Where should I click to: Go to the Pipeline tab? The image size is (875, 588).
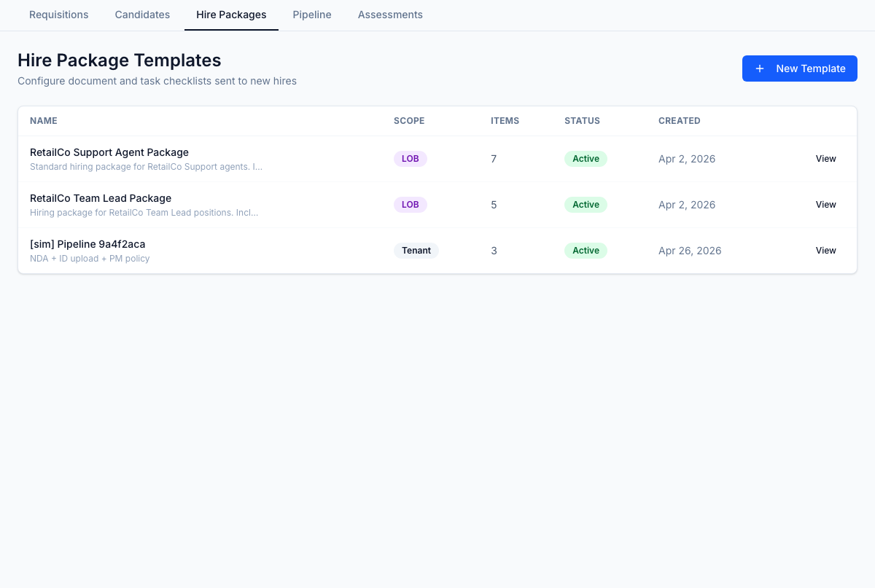click(x=312, y=15)
